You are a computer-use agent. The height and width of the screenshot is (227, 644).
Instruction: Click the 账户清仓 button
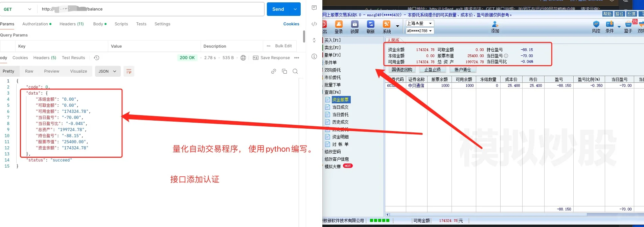(x=463, y=70)
